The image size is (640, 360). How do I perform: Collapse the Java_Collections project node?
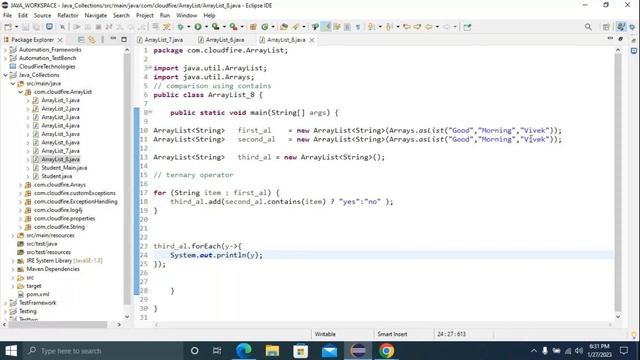coord(5,75)
